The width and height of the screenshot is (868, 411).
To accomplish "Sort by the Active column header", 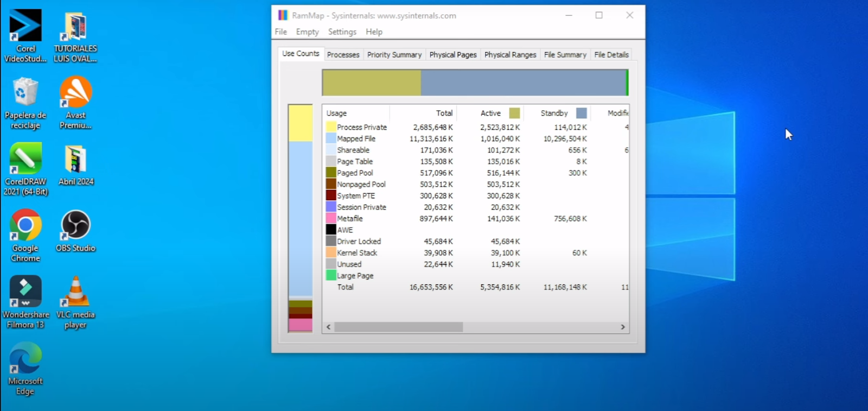I will pos(490,113).
